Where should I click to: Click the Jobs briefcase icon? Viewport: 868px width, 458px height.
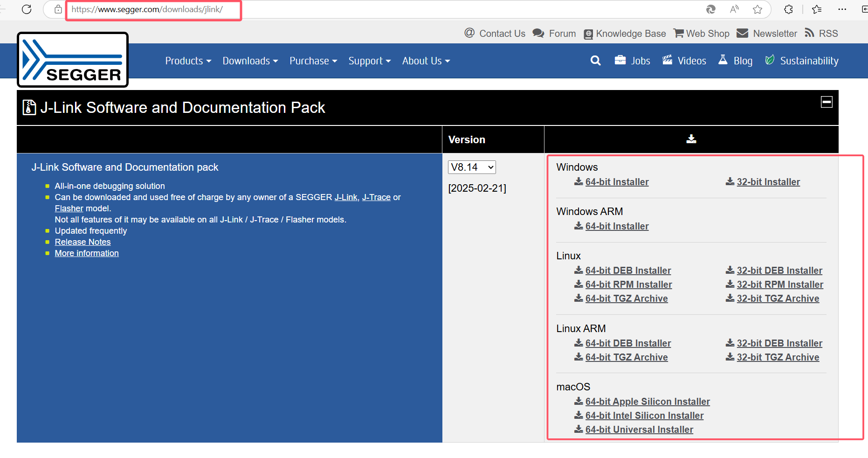(x=620, y=60)
